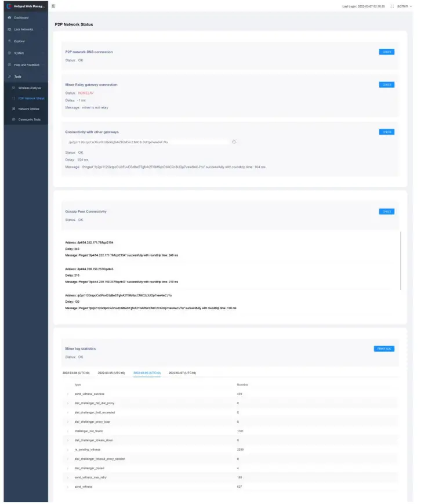Click the 'Miner log statistics' heading

pyautogui.click(x=81, y=349)
